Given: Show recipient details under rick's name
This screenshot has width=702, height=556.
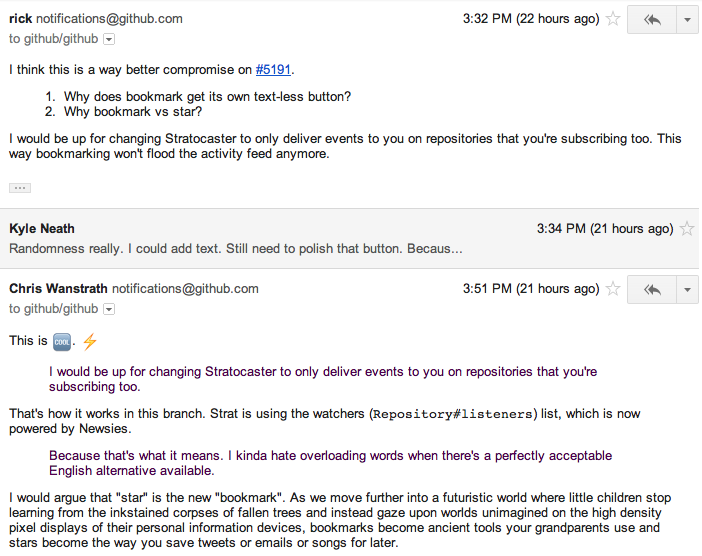Looking at the screenshot, I should (109, 39).
